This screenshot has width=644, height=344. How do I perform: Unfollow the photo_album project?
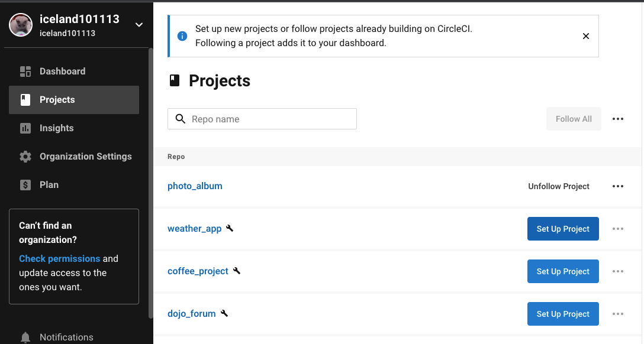click(558, 186)
